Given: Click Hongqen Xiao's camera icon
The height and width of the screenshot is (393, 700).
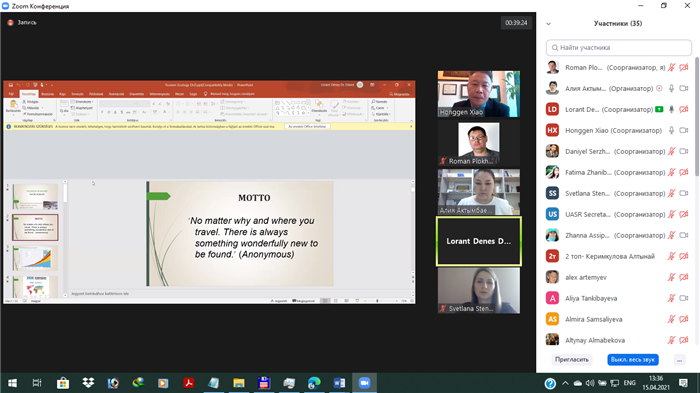Looking at the screenshot, I should pyautogui.click(x=683, y=130).
